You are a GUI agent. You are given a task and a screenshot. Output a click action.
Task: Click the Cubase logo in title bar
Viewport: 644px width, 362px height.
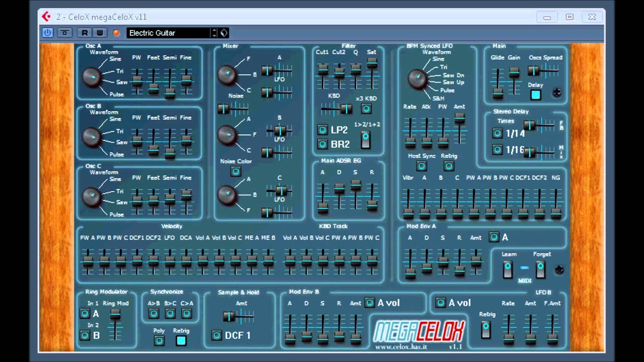(46, 17)
